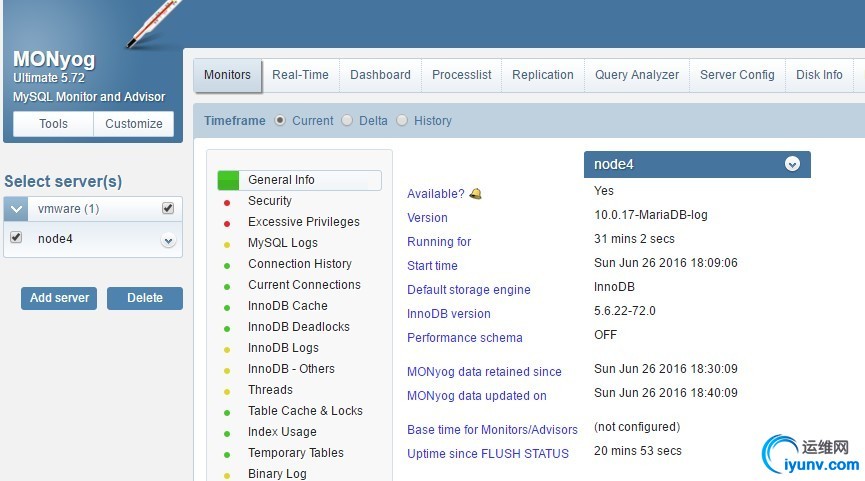This screenshot has width=865, height=481.
Task: Select the InnoDB Deadlocks monitor group
Action: (x=298, y=327)
